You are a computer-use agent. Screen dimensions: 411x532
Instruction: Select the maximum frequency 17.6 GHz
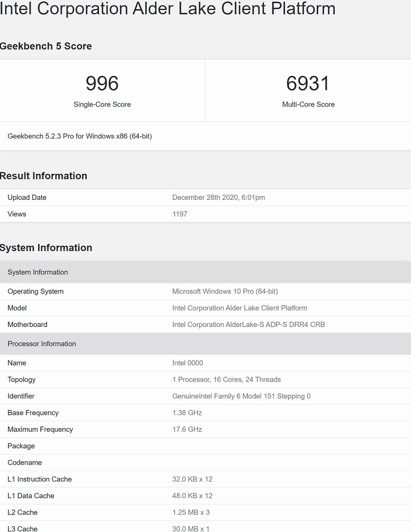tap(187, 430)
